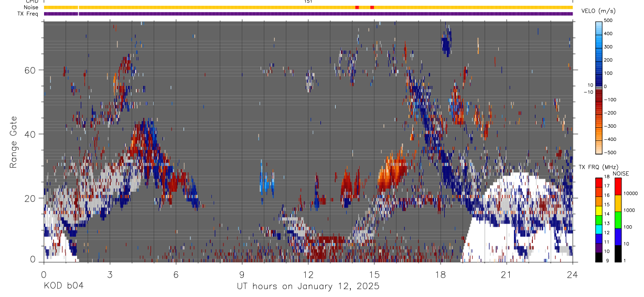Click the 'Range Gate' y-axis label
Screen dimensions: 644x297
tap(13, 142)
